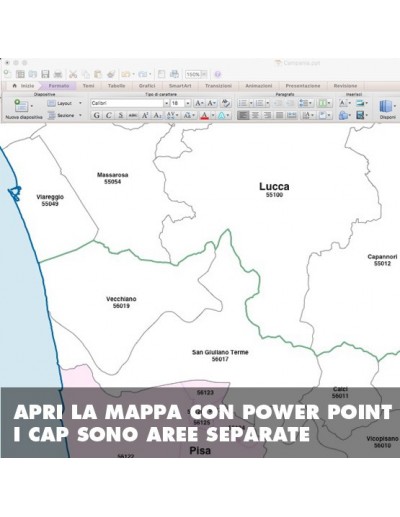The width and height of the screenshot is (400, 517).
Task: Toggle strikethrough (abc) formatting
Action: (133, 115)
